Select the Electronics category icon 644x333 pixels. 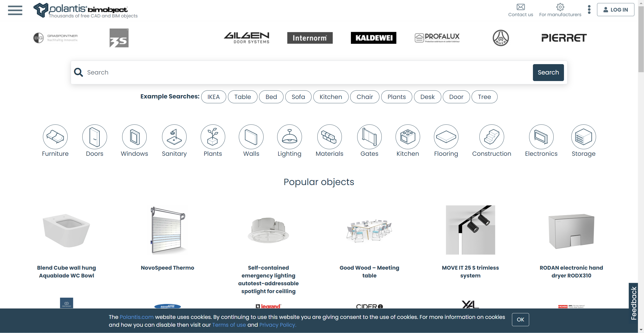coord(541,137)
